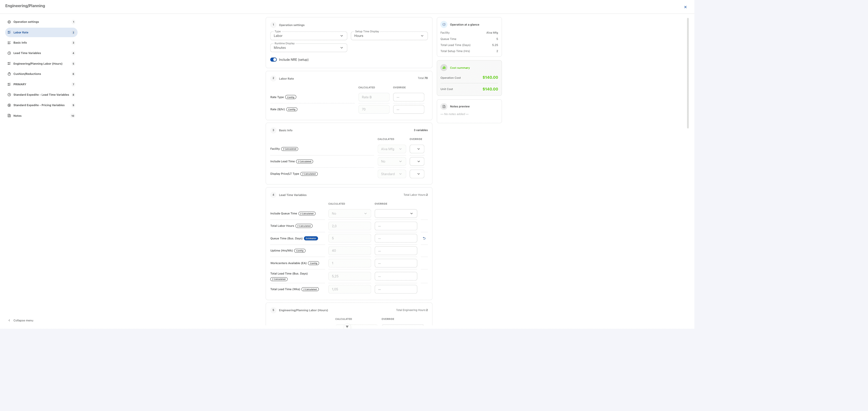868x411 pixels.
Task: Open the Type dropdown showing Labor
Action: pyautogui.click(x=309, y=36)
